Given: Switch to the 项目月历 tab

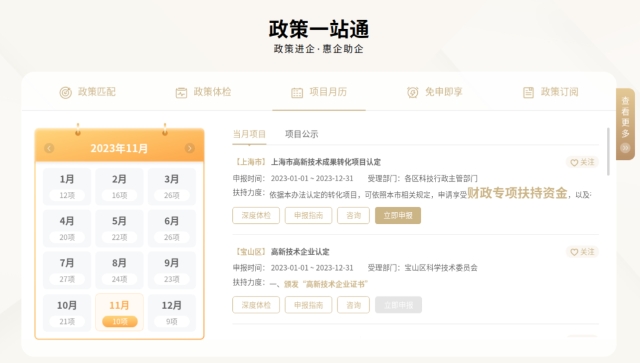Looking at the screenshot, I should point(319,92).
